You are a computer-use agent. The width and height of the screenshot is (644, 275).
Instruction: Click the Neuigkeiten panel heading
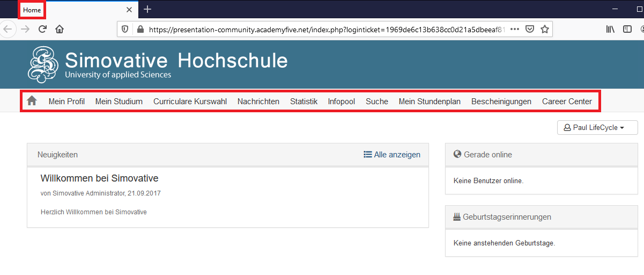57,155
